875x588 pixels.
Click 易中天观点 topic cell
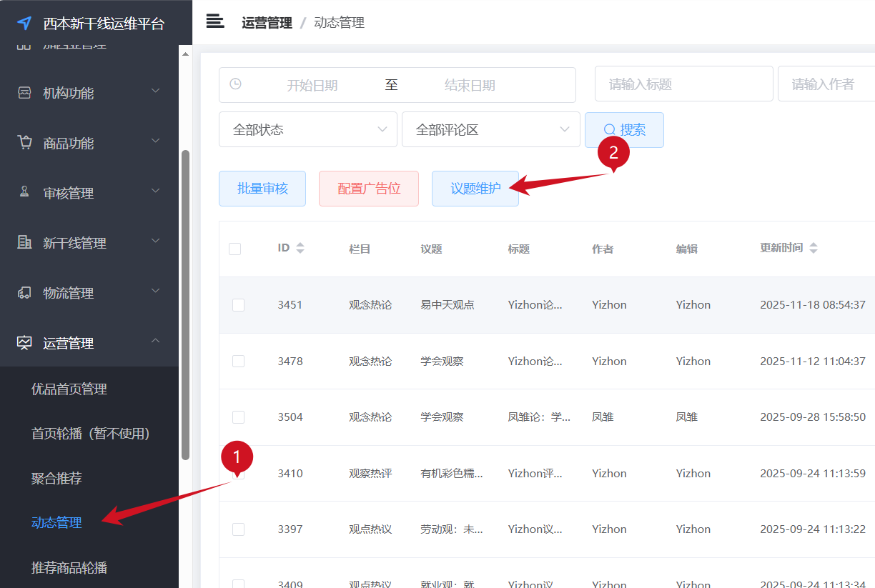pyautogui.click(x=448, y=305)
